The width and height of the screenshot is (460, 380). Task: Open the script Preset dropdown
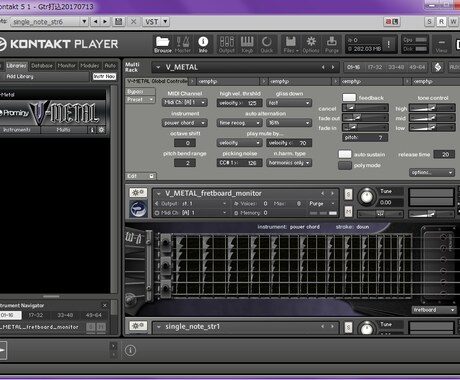pyautogui.click(x=140, y=100)
